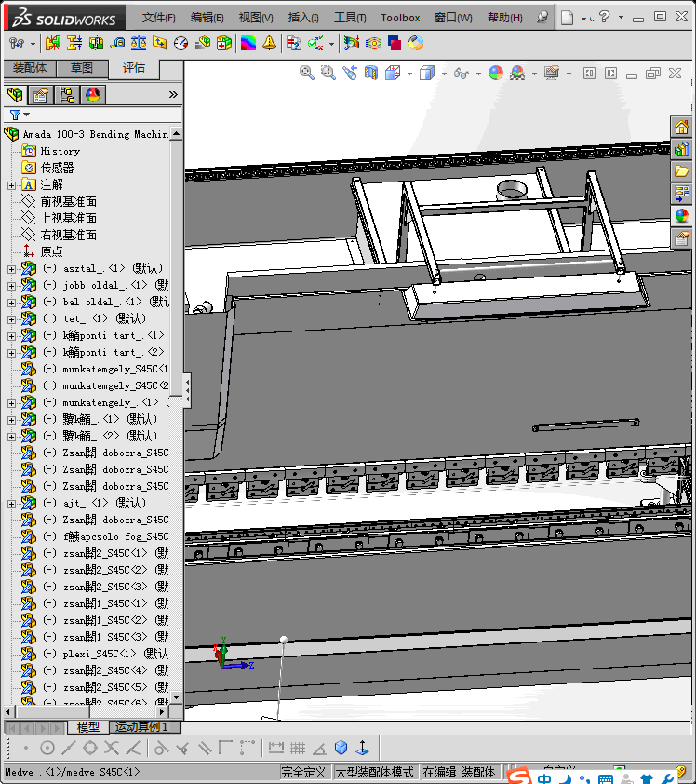Open the Section View tool
The width and height of the screenshot is (696, 784).
371,73
